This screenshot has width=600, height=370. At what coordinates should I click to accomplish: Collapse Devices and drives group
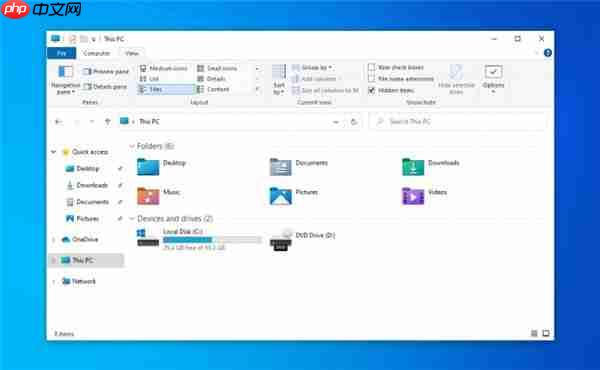coord(132,219)
